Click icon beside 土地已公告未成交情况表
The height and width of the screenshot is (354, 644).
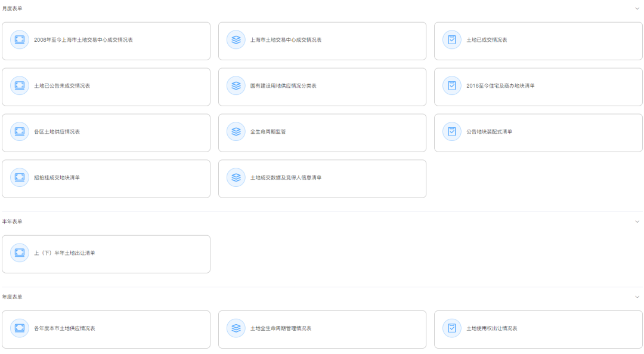point(19,86)
